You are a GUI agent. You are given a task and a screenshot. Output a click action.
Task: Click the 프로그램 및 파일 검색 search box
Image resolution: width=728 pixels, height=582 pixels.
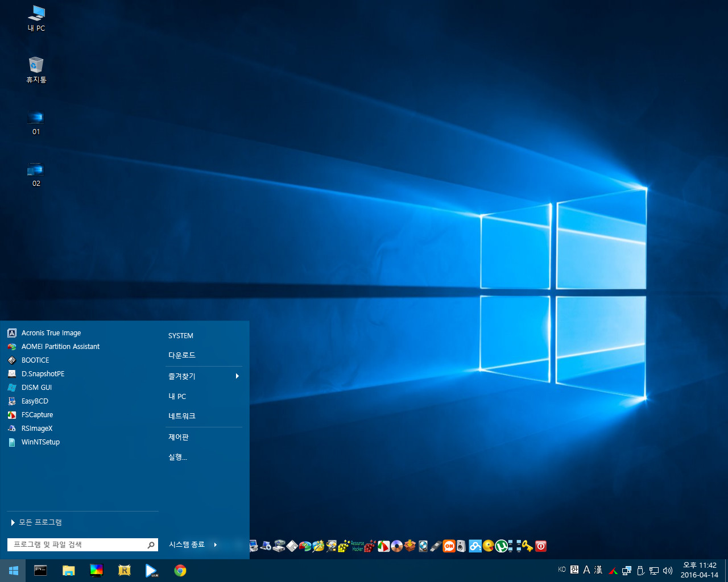click(83, 544)
